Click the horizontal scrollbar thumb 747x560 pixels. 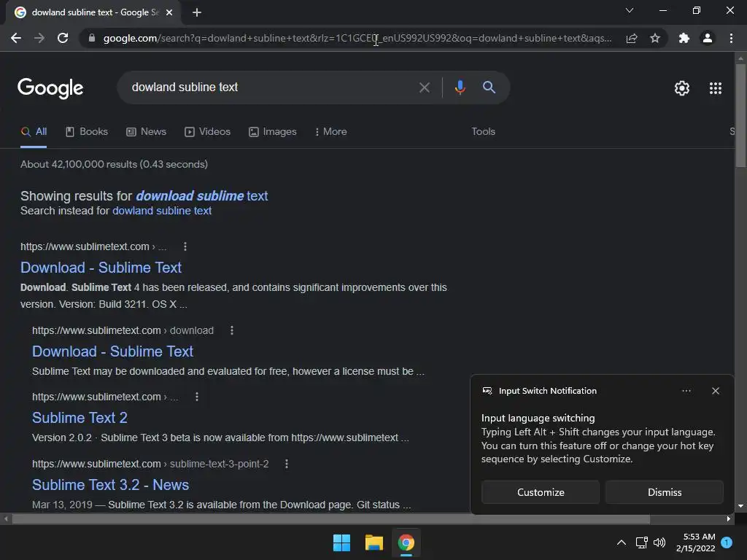[330, 519]
